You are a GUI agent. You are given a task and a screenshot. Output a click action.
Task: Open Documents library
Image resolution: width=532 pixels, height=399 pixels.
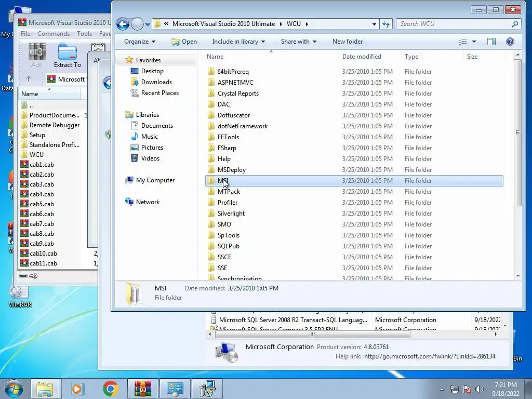157,126
